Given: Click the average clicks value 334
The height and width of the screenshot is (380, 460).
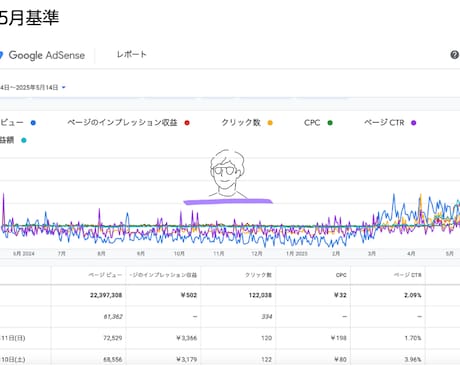Looking at the screenshot, I should click(x=267, y=316).
